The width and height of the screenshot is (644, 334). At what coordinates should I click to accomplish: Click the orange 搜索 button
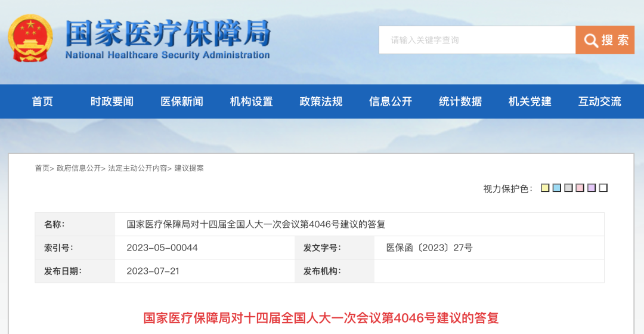coord(605,40)
